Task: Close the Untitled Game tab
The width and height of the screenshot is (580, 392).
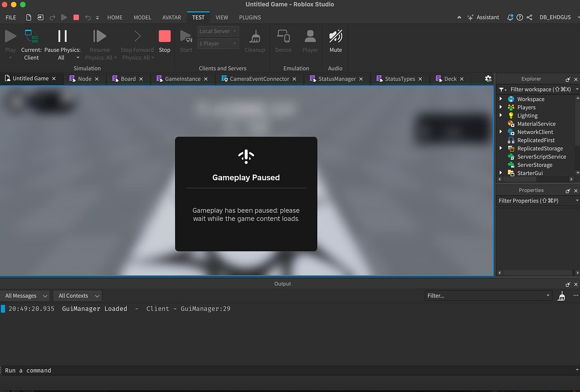Action: 54,78
